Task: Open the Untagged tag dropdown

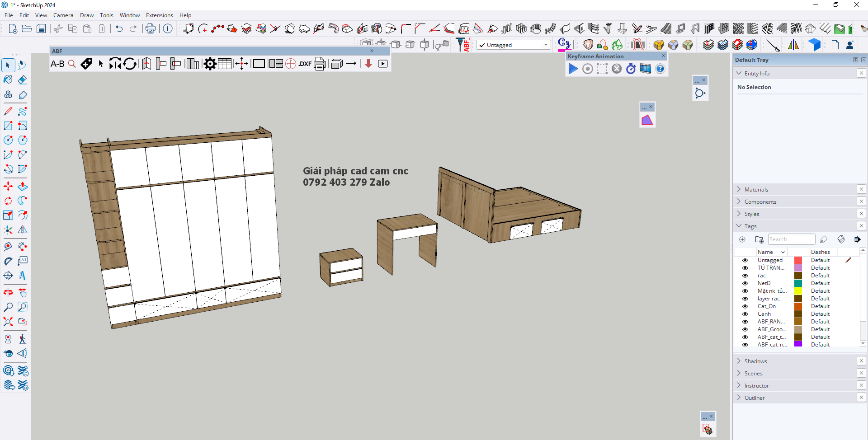Action: tap(546, 45)
